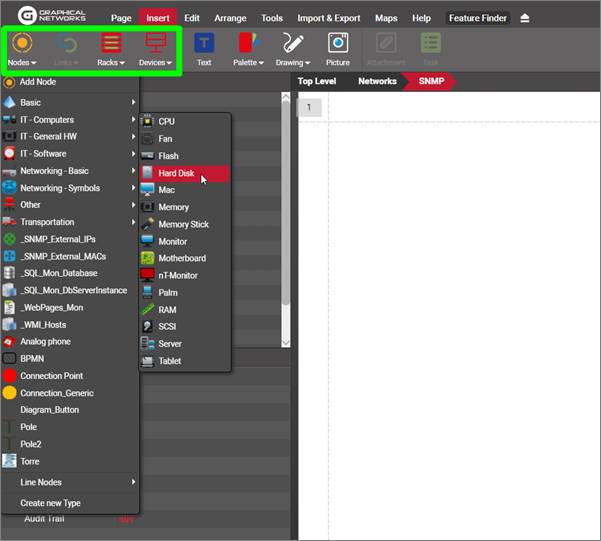
Task: Select the _SQL_Mon_DbServerInstance node type
Action: [70, 290]
